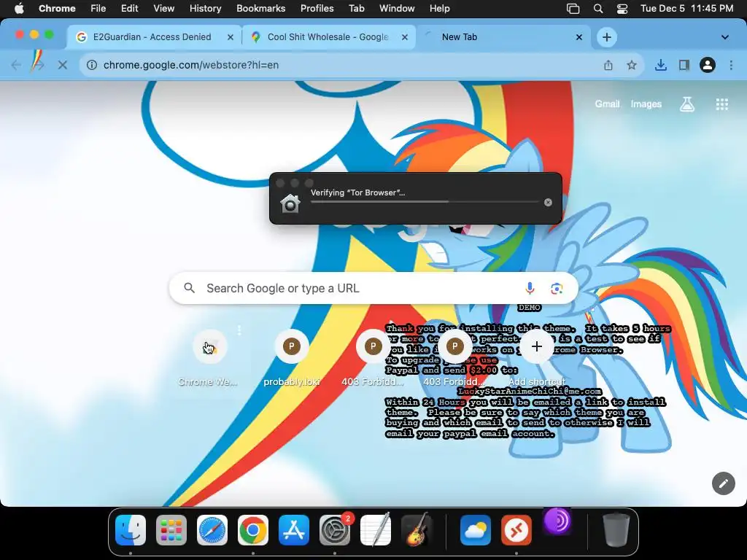Open the orange remote desktop app in dock
Image resolution: width=747 pixels, height=560 pixels.
(x=516, y=529)
